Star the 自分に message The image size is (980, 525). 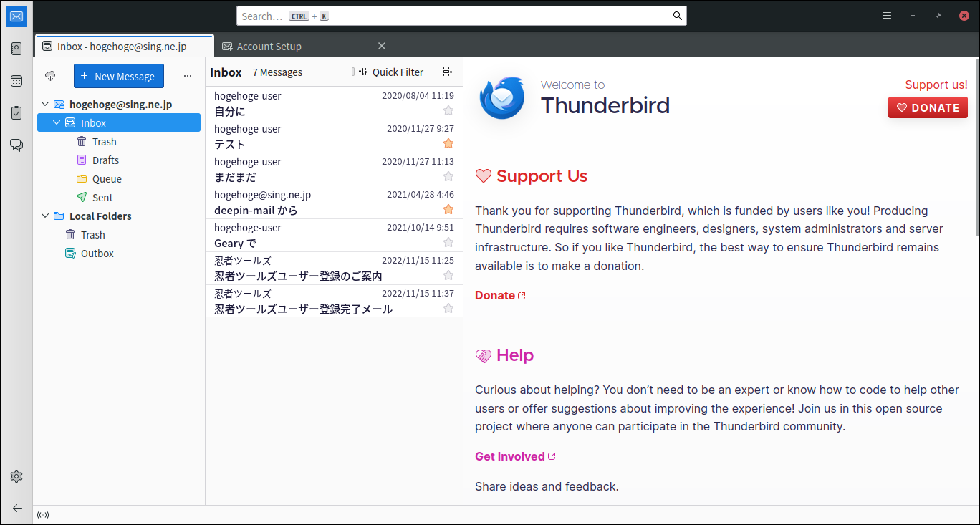pyautogui.click(x=448, y=110)
